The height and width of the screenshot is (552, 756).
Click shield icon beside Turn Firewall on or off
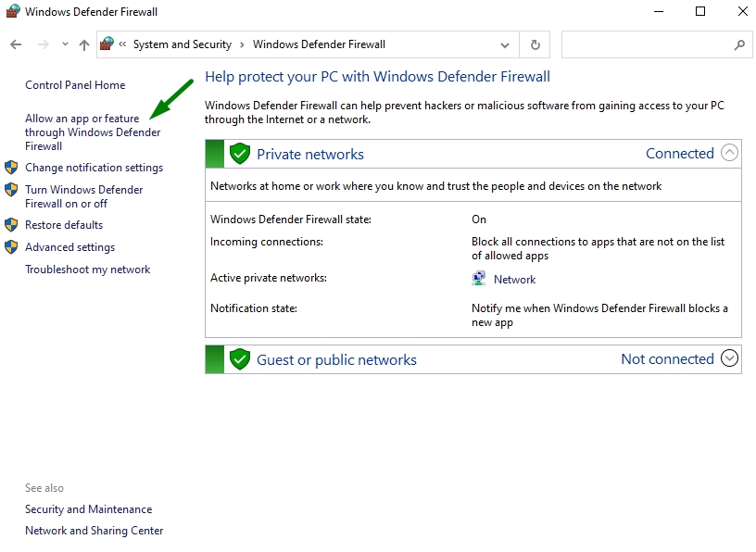coord(11,190)
